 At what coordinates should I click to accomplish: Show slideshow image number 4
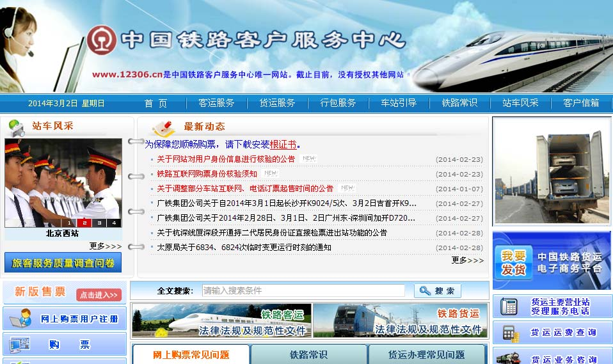coord(114,223)
